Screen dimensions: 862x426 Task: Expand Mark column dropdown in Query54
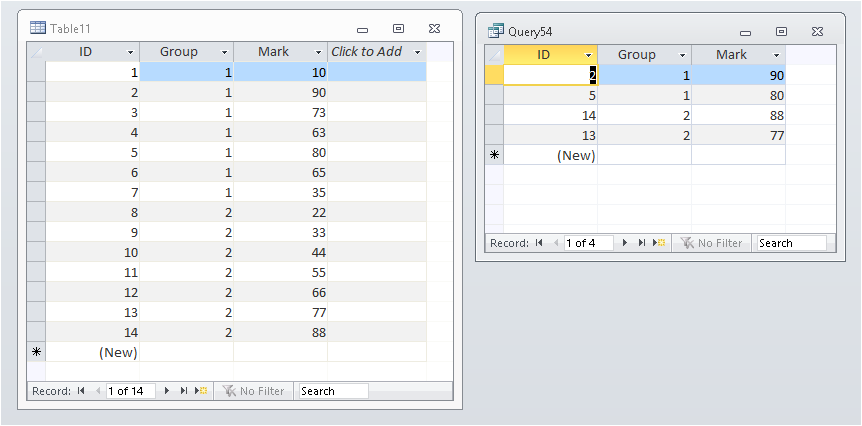click(x=776, y=55)
